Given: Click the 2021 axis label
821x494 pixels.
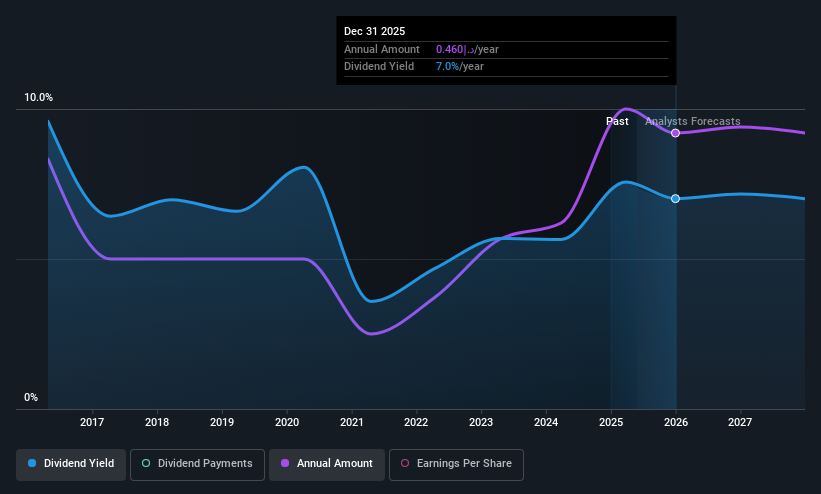Looking at the screenshot, I should [351, 422].
